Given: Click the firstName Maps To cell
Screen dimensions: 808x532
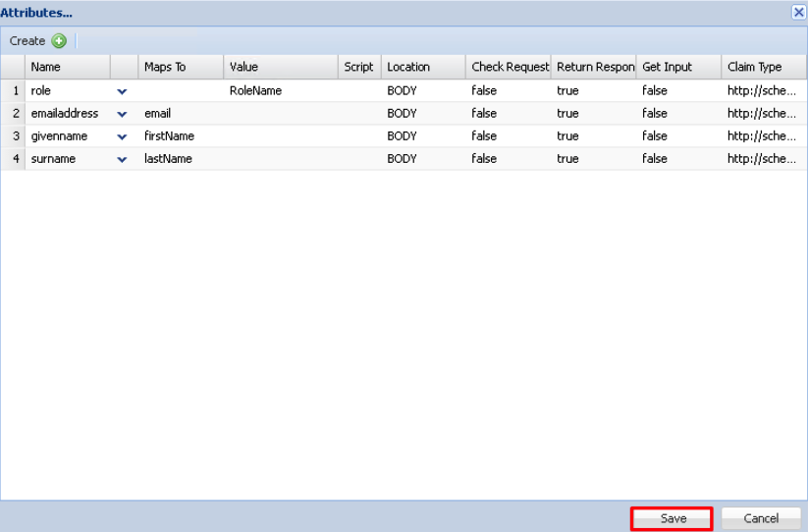Looking at the screenshot, I should point(169,136).
